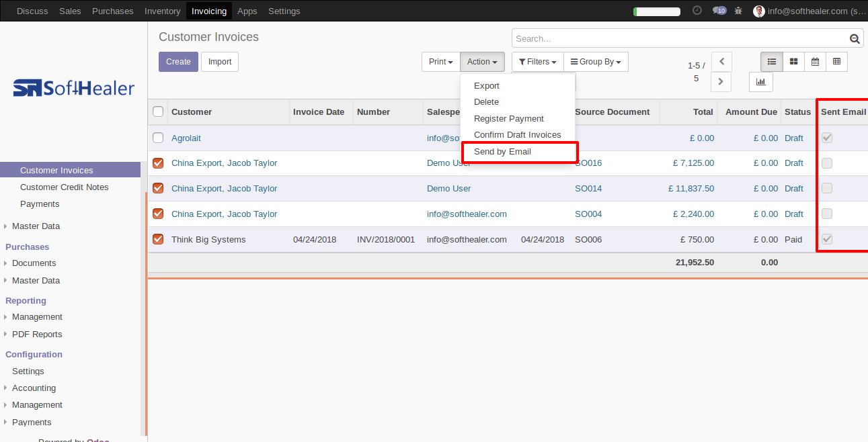
Task: Open the Inventory menu
Action: (163, 11)
